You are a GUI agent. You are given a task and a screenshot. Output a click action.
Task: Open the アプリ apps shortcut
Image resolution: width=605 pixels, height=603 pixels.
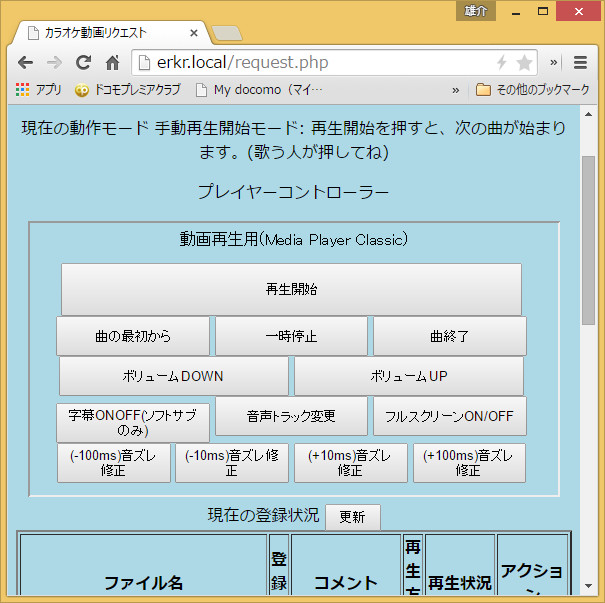pyautogui.click(x=38, y=90)
